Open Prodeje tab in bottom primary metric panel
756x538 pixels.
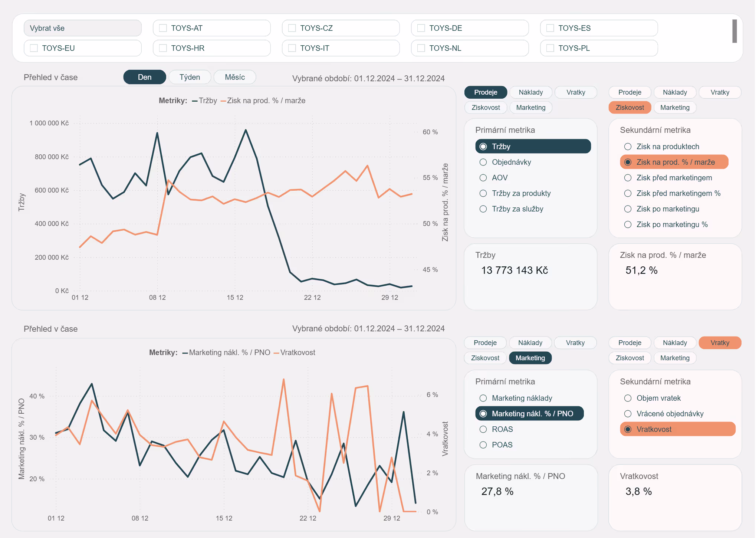pyautogui.click(x=485, y=343)
